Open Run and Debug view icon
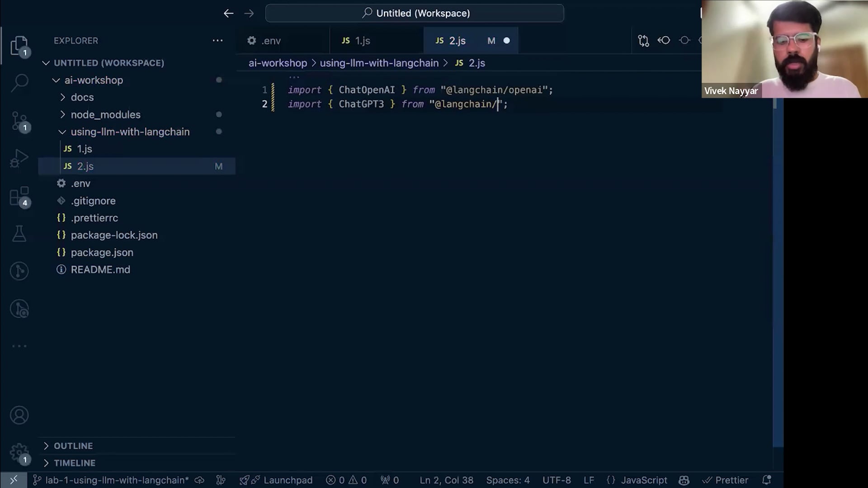868x488 pixels. point(19,158)
